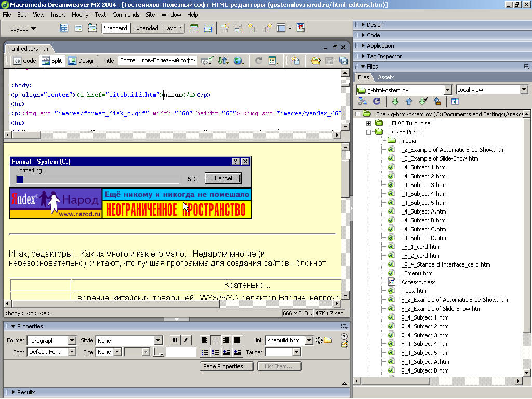Click the document Title input field
This screenshot has width=532, height=399.
157,61
